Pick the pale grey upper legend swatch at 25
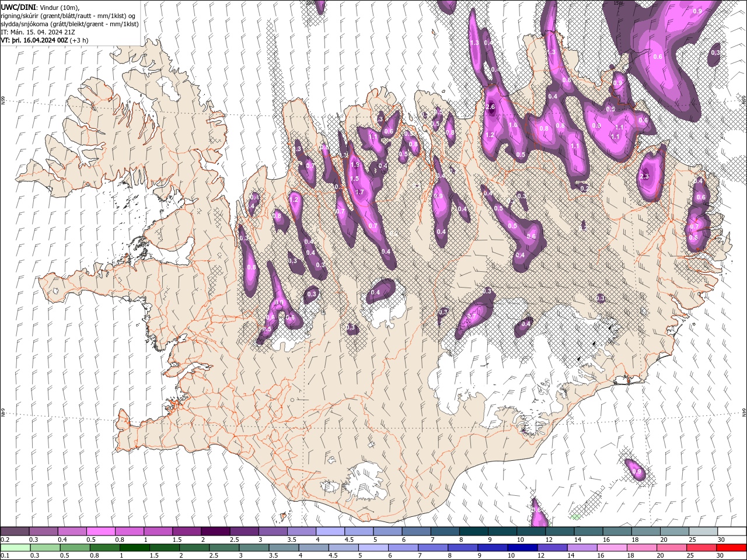The width and height of the screenshot is (747, 560). click(x=703, y=531)
